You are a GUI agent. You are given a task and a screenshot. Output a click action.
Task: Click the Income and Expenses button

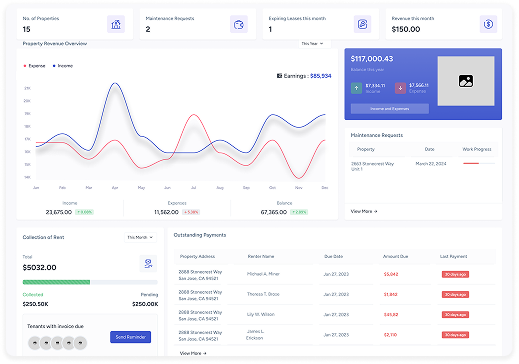390,109
